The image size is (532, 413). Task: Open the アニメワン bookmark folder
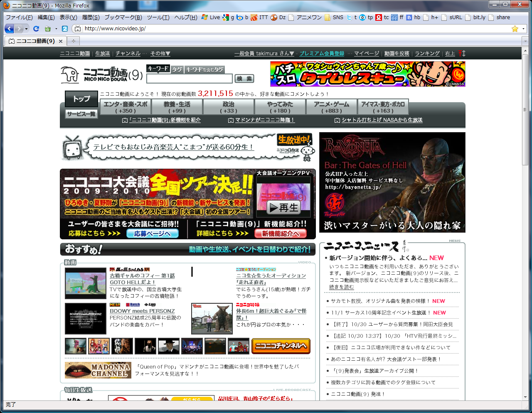tap(305, 17)
